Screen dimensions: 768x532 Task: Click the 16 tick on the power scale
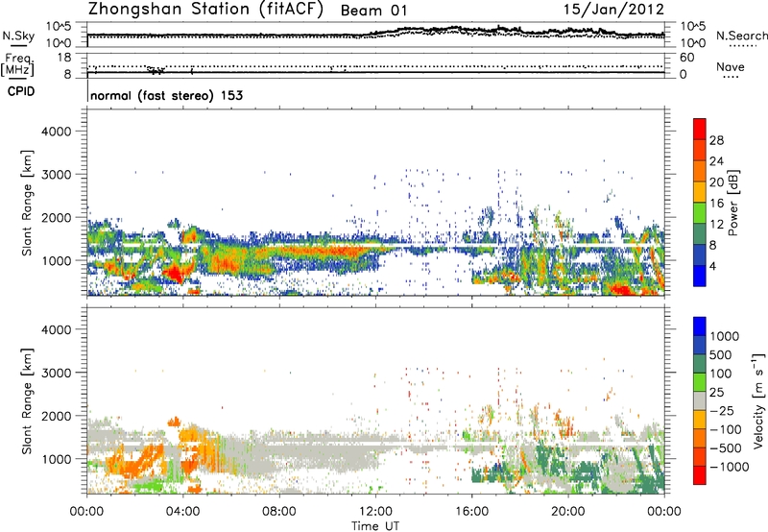click(x=716, y=204)
